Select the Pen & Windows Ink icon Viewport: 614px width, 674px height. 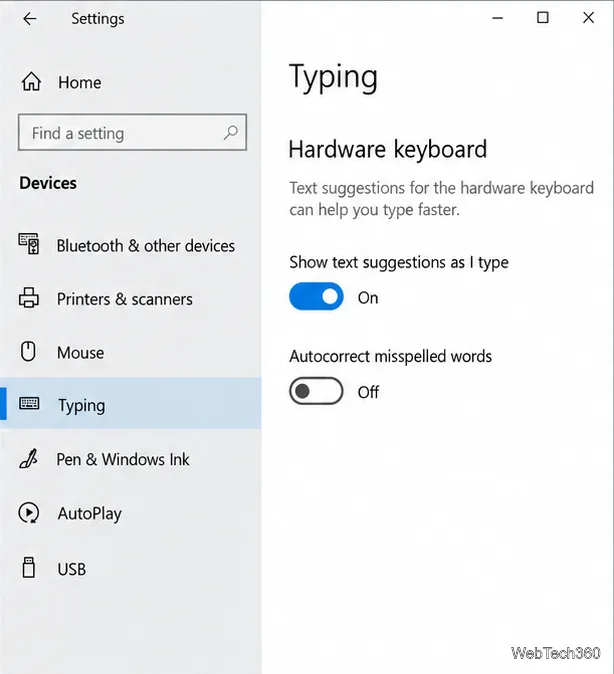click(x=29, y=459)
